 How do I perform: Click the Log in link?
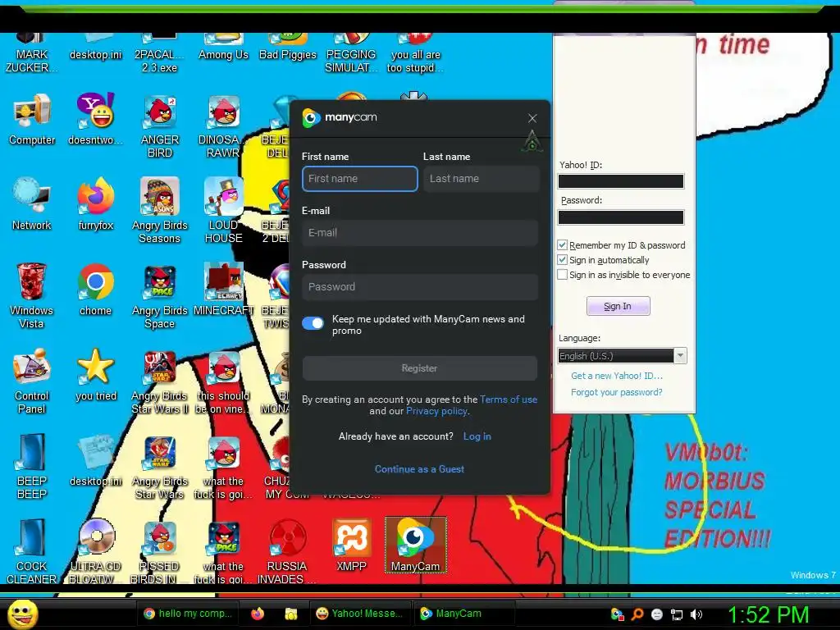click(477, 436)
